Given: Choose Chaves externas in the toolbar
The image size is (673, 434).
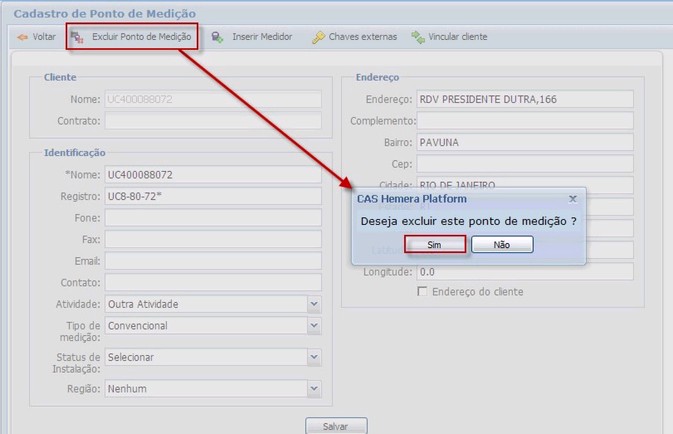Looking at the screenshot, I should (x=362, y=37).
